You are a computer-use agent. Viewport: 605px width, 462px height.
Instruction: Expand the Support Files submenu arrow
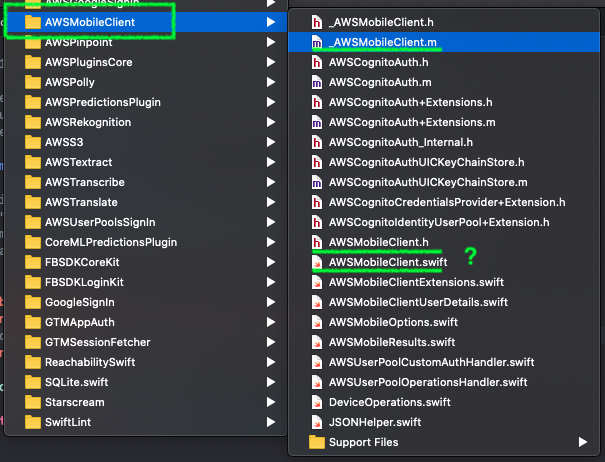click(583, 442)
